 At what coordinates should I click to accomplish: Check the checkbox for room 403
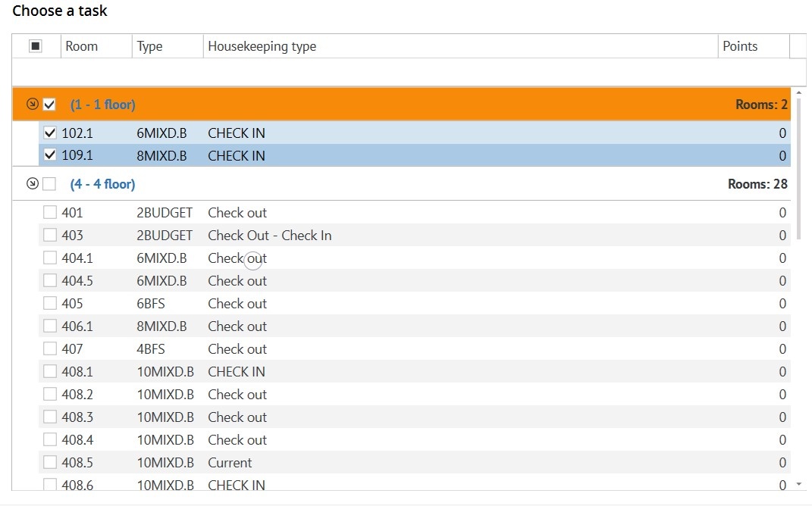click(x=50, y=235)
